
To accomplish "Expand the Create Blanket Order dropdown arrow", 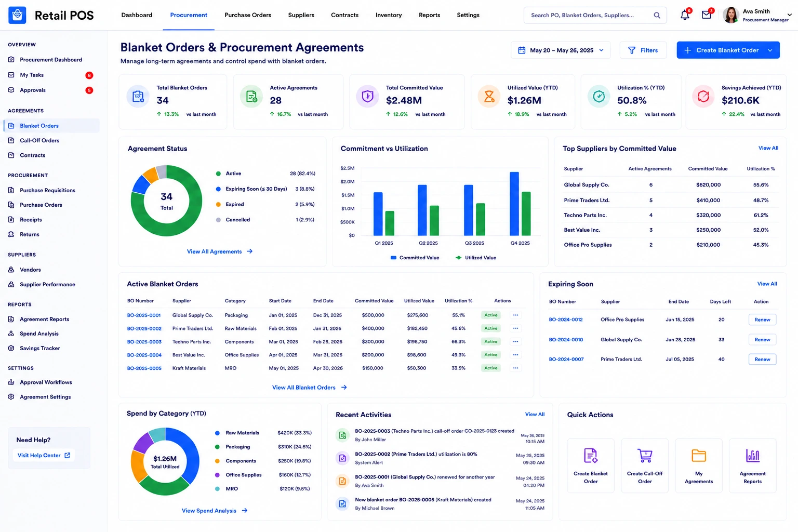I will 770,50.
